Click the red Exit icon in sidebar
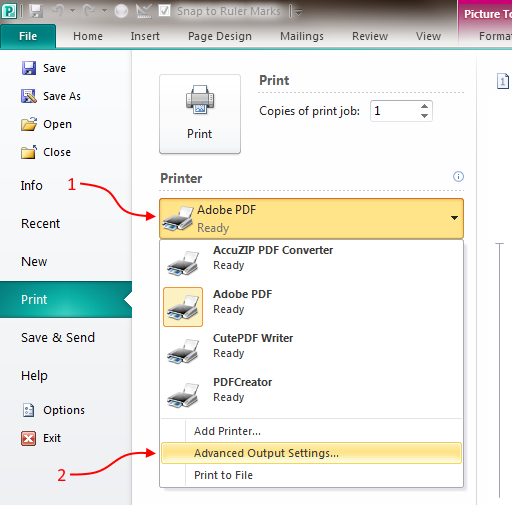The image size is (512, 505). pyautogui.click(x=29, y=438)
